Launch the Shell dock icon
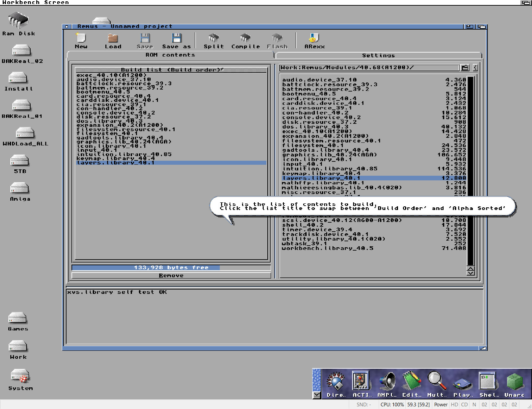The height and width of the screenshot is (409, 532). pos(488,385)
